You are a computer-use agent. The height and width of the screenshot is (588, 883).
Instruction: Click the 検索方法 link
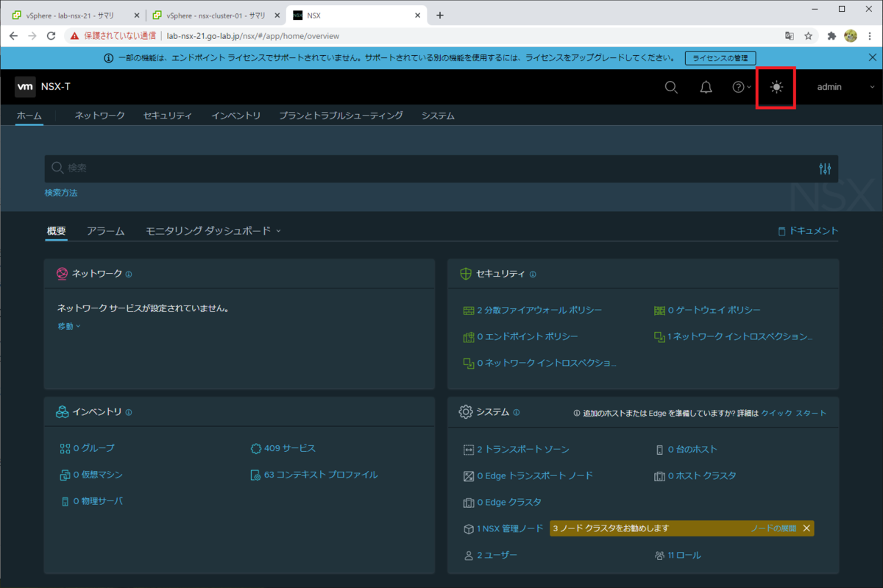coord(61,193)
